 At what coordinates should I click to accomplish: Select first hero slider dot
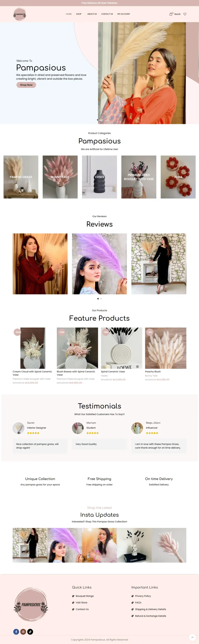tap(98, 120)
